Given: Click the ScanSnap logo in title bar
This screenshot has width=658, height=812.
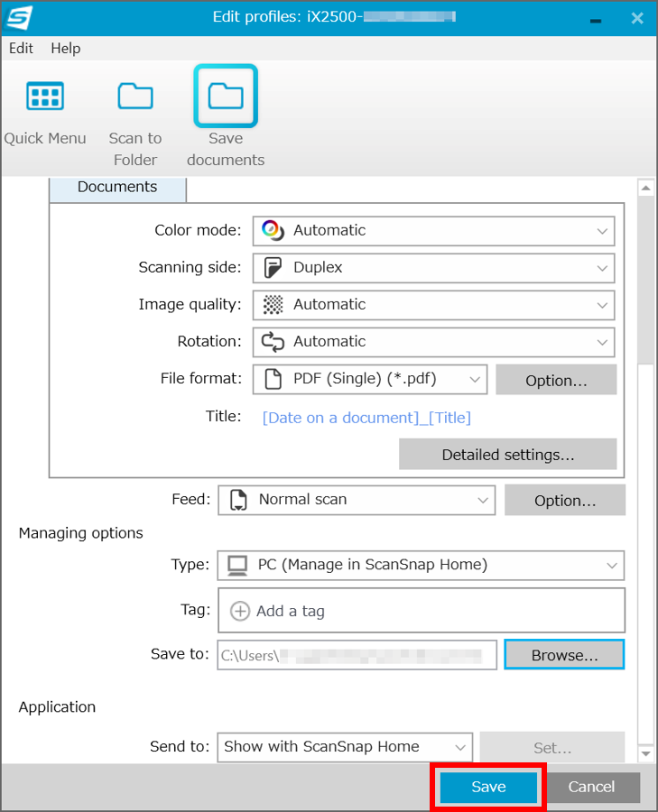Looking at the screenshot, I should click(18, 18).
